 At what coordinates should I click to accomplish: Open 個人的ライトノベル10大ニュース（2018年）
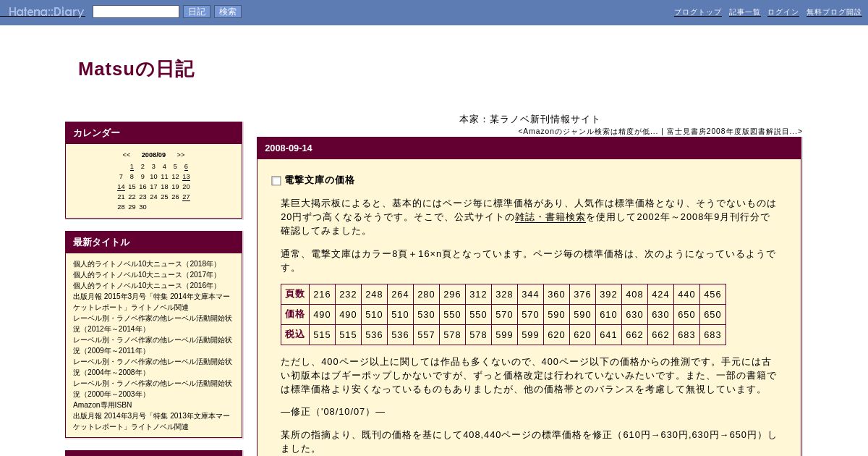point(146,264)
